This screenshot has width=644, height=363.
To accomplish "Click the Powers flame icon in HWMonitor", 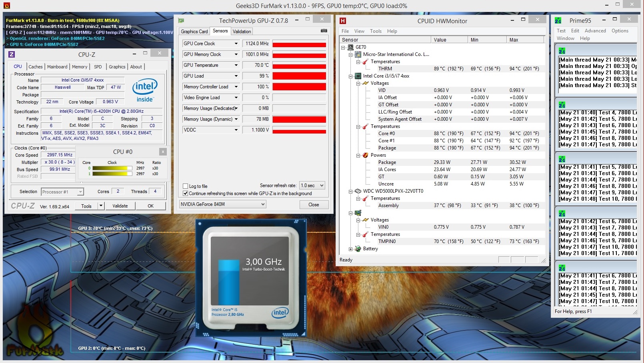I will click(365, 155).
